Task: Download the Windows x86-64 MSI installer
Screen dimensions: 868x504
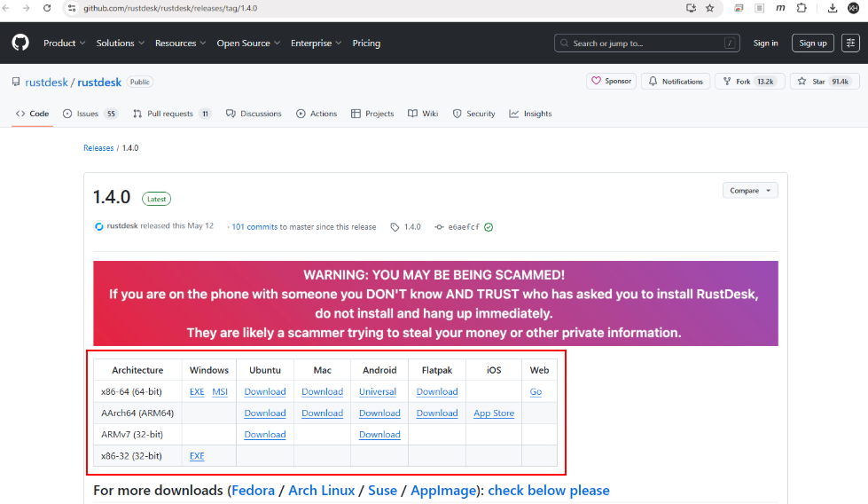Action: tap(220, 391)
